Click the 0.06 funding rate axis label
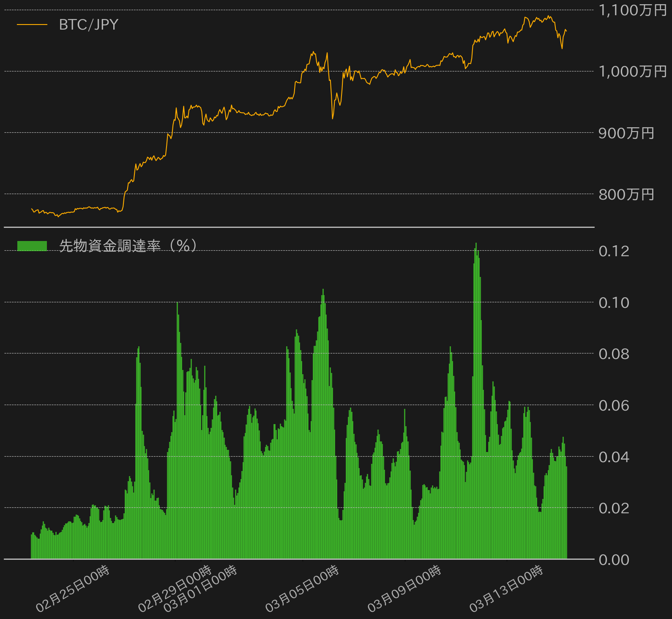This screenshot has height=619, width=672. 614,405
